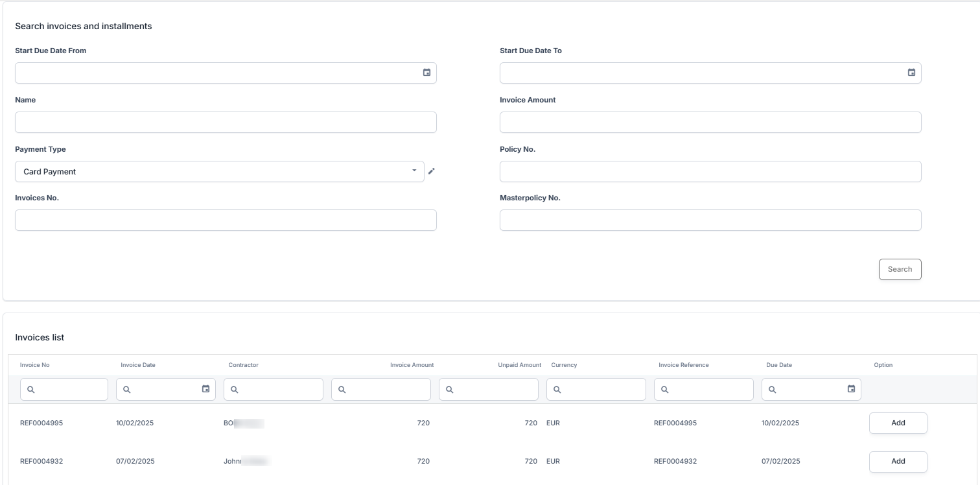The width and height of the screenshot is (980, 485).
Task: Open calendar for Start Due Date From
Action: [x=426, y=73]
